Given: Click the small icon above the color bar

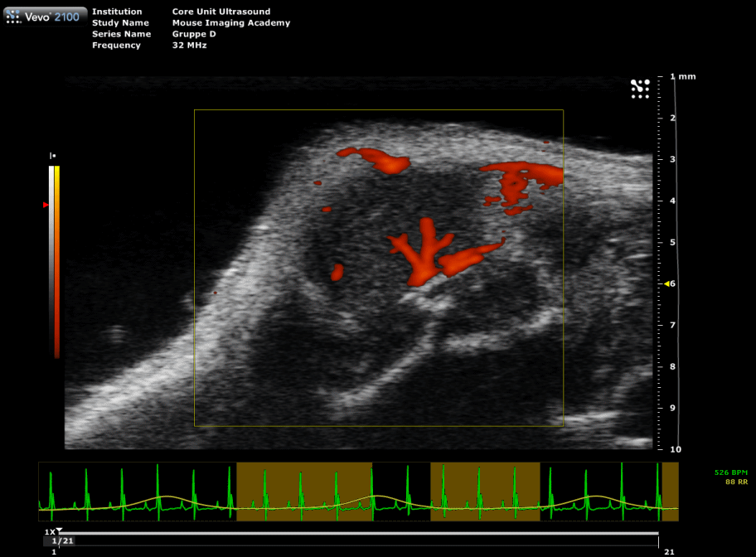Looking at the screenshot, I should [52, 156].
